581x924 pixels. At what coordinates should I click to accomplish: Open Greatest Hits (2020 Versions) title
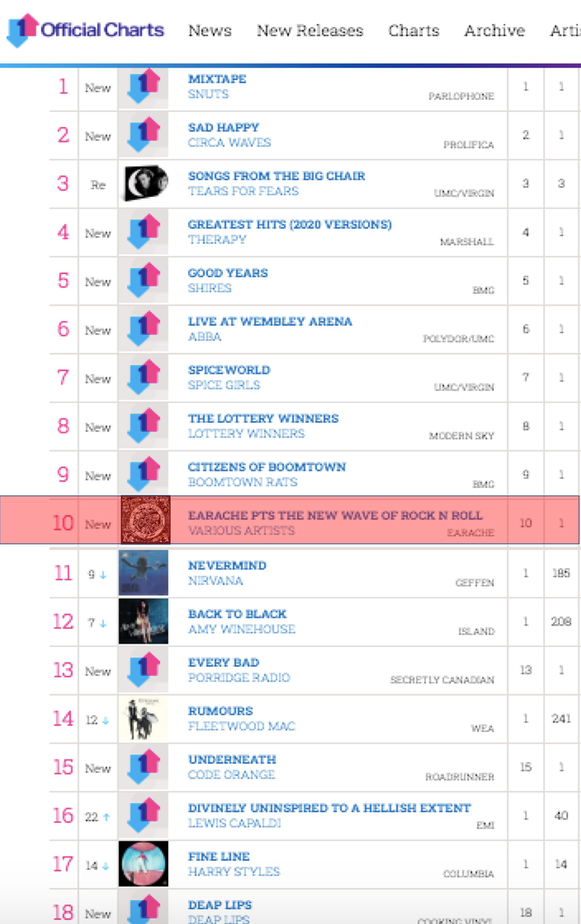pos(290,224)
